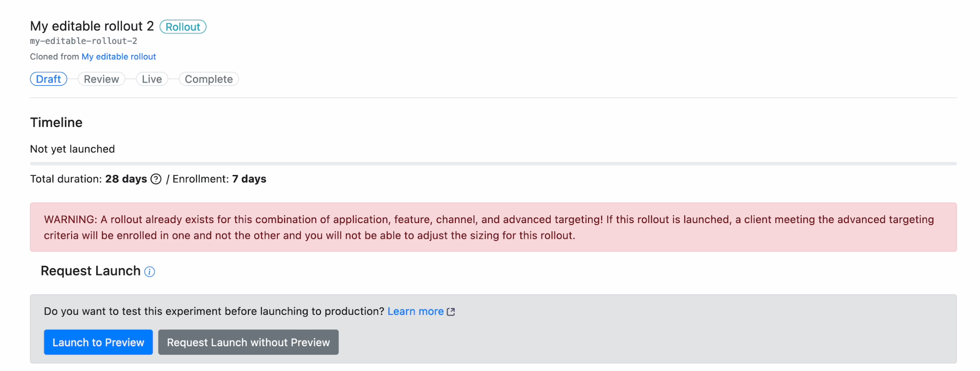This screenshot has height=371, width=980.
Task: Open the My editable rollout cloned-from link
Action: click(119, 57)
